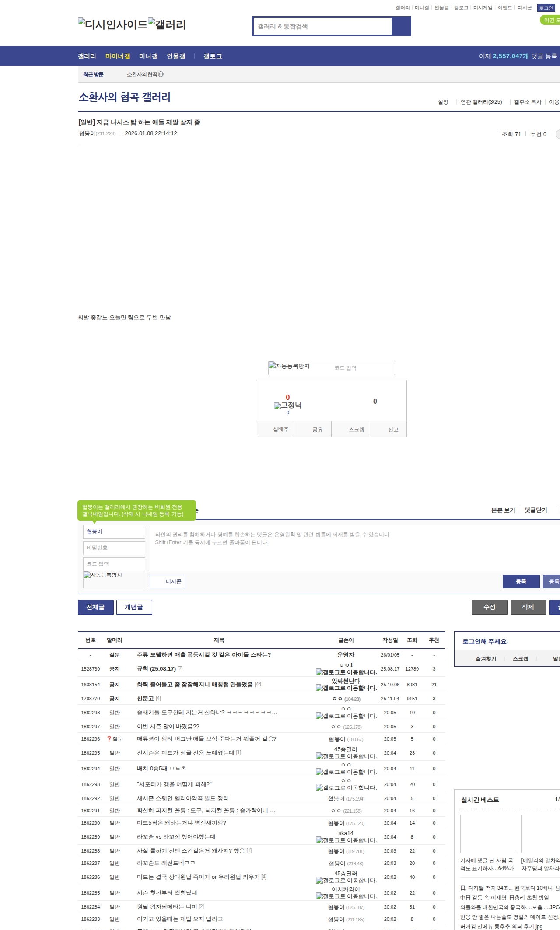The width and height of the screenshot is (560, 930).
Task: Open 마이너갤 in the blue navigation bar
Action: click(118, 56)
